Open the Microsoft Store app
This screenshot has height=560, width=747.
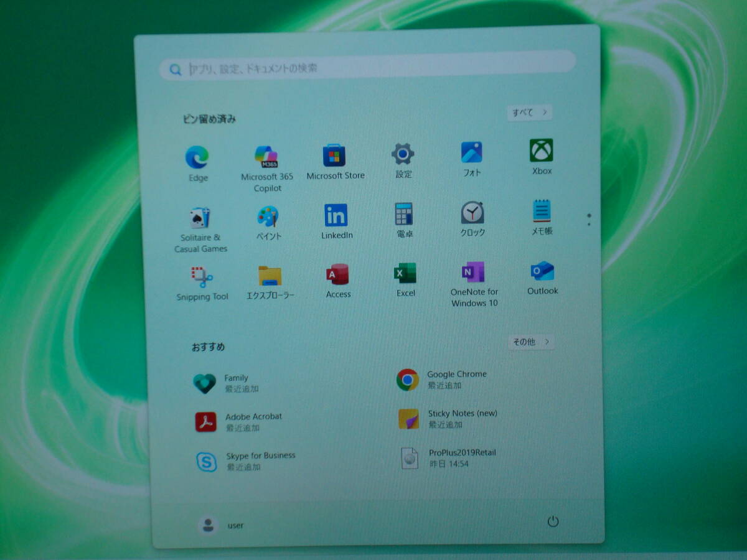tap(334, 155)
